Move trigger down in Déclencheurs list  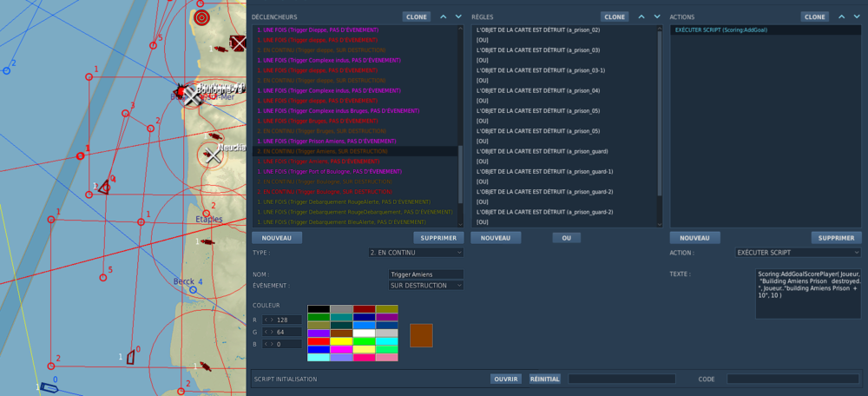pyautogui.click(x=457, y=16)
